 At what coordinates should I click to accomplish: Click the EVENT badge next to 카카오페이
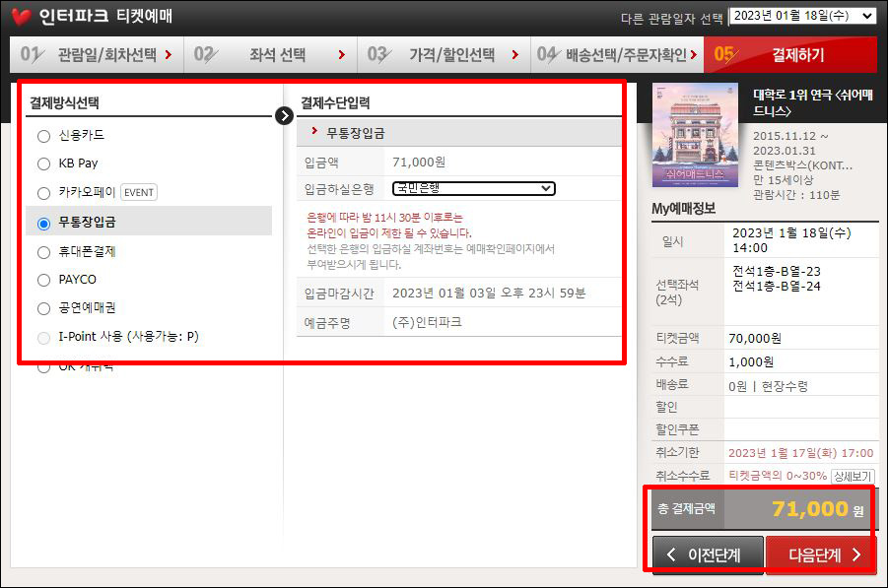[x=139, y=192]
